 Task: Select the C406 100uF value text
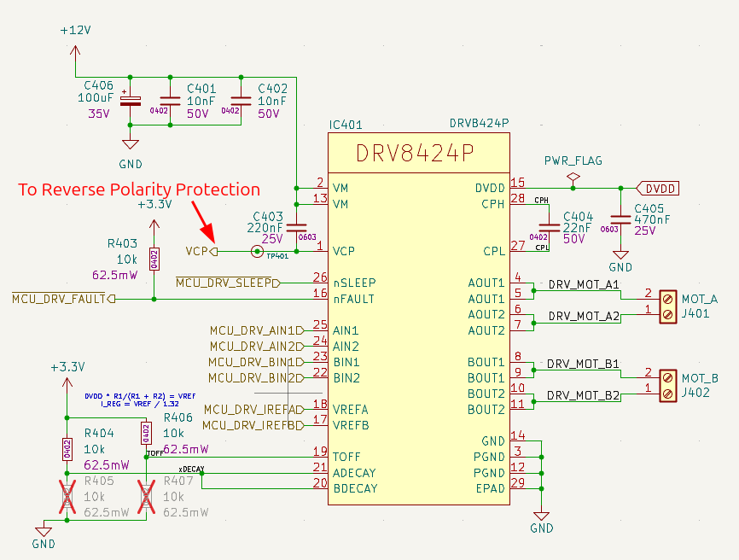tap(96, 97)
